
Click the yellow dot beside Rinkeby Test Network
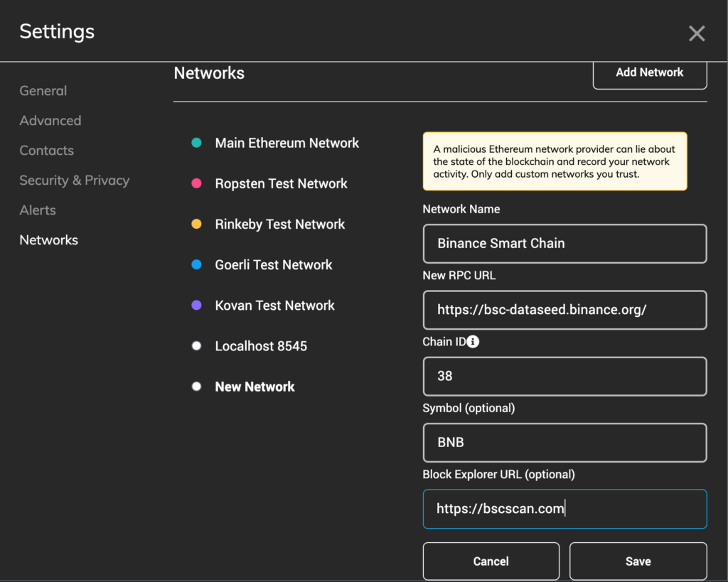196,224
